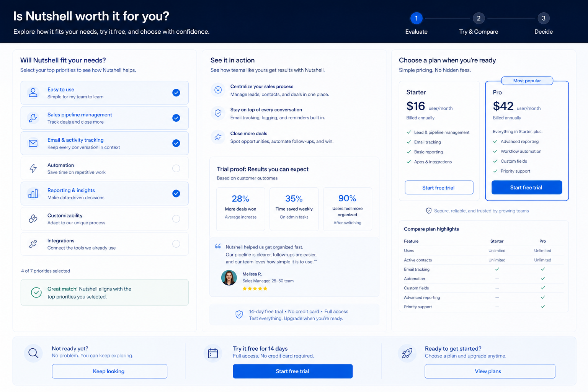Click the Most popular badge on Pro plan
Image resolution: width=588 pixels, height=392 pixels.
pos(527,81)
